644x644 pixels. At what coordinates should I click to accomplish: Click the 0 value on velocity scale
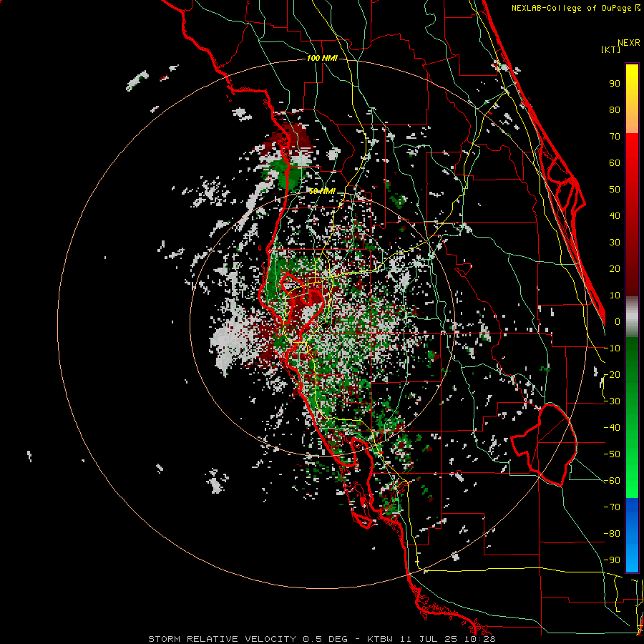click(x=618, y=321)
